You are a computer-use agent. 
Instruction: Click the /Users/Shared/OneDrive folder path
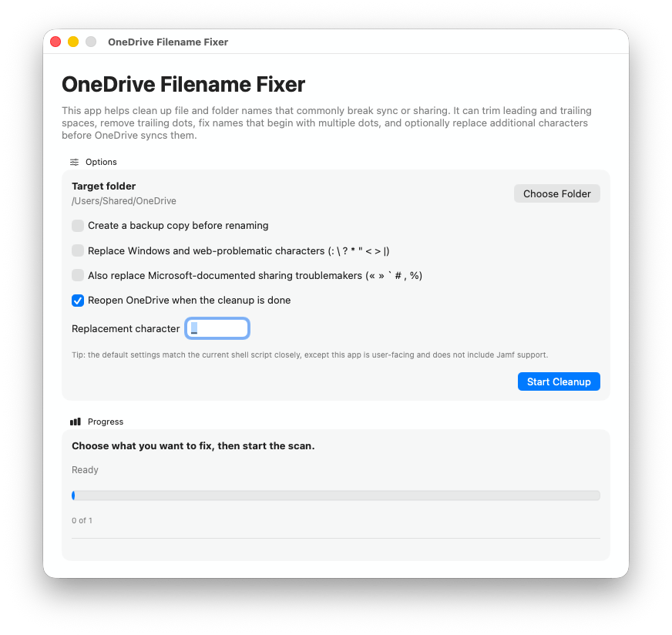click(x=124, y=201)
